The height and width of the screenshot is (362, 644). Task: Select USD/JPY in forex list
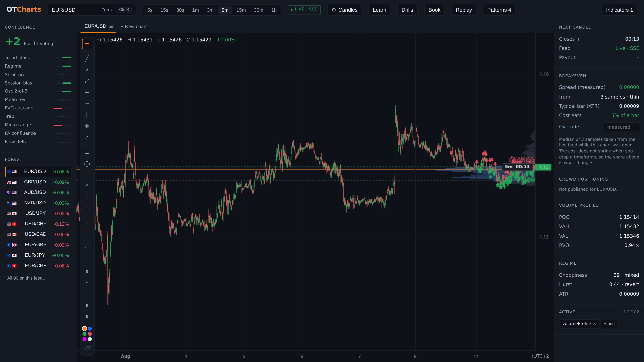point(38,213)
